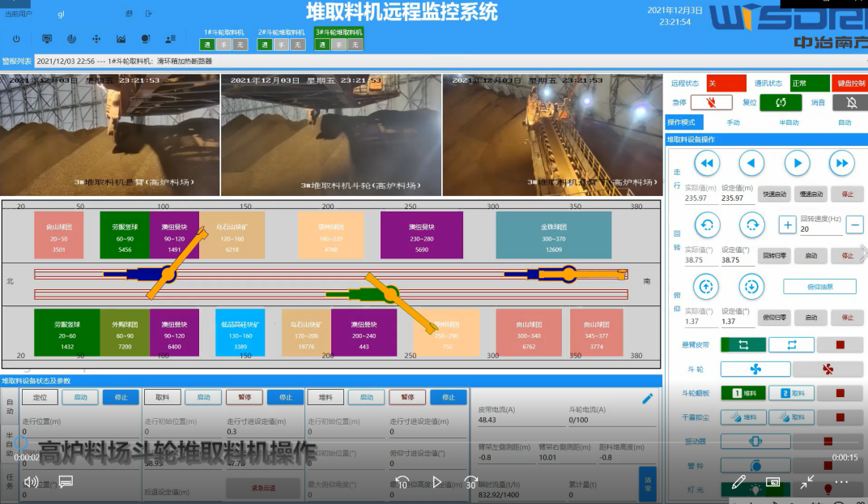Lower the boom with pitch down icon
The width and height of the screenshot is (868, 504).
[x=751, y=286]
